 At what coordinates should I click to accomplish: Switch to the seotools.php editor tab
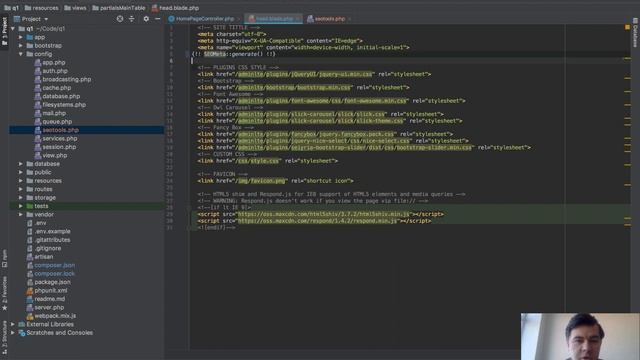click(329, 19)
